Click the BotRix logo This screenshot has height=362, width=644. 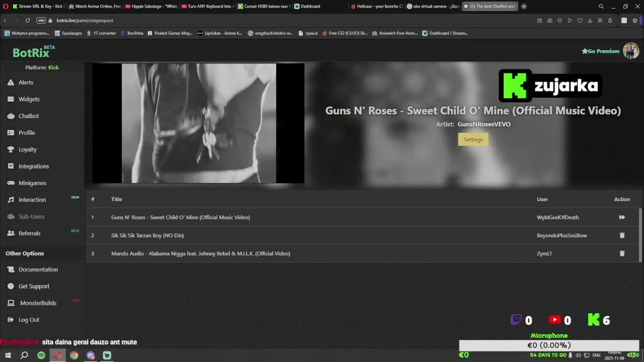click(31, 53)
